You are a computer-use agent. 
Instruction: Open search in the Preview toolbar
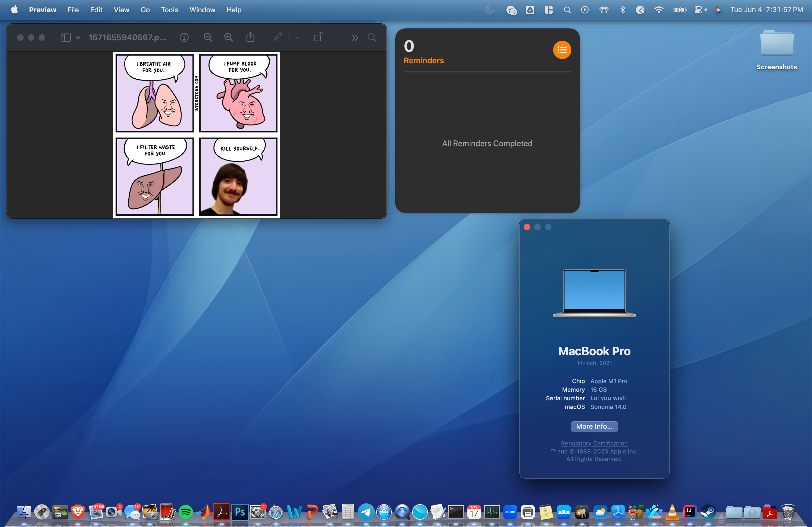372,38
